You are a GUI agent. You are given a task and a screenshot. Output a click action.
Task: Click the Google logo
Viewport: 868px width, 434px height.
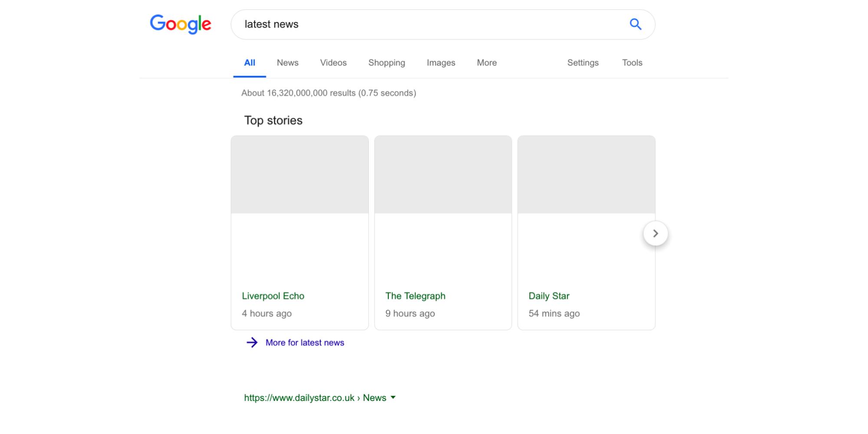181,24
